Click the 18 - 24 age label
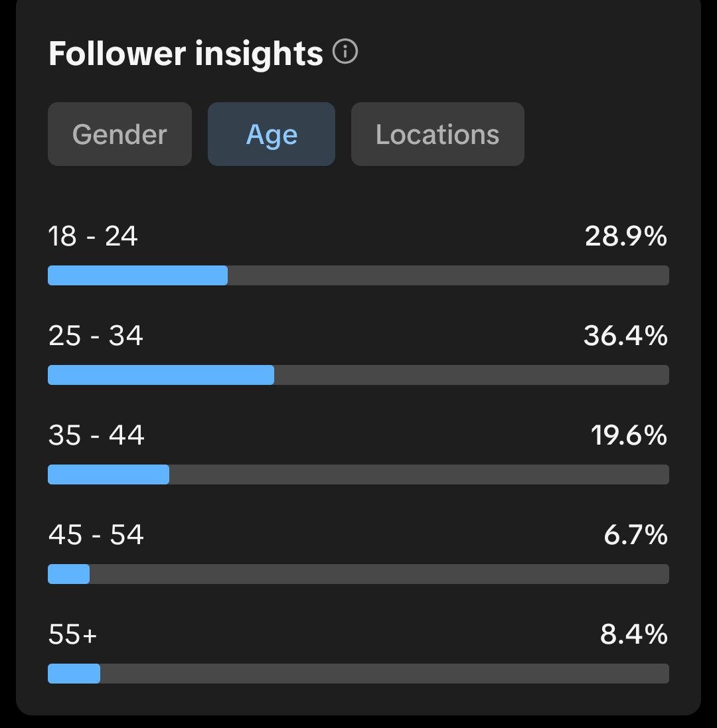Image resolution: width=717 pixels, height=728 pixels. pyautogui.click(x=93, y=236)
